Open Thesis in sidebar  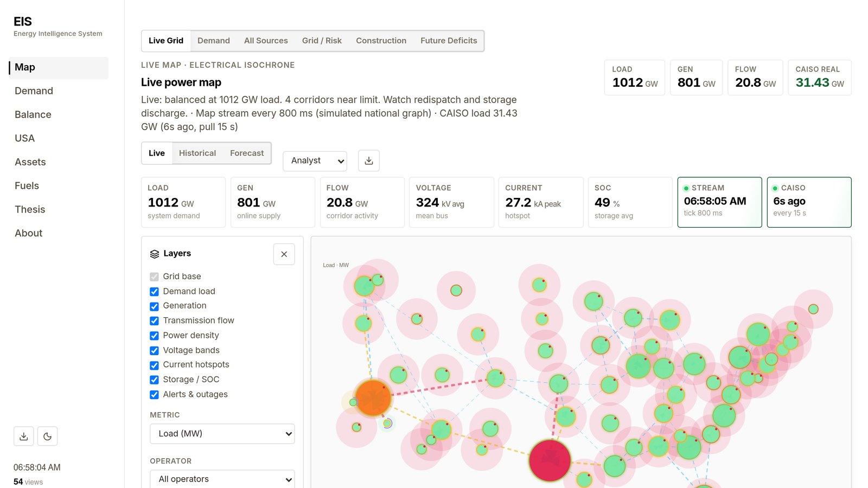(59, 209)
